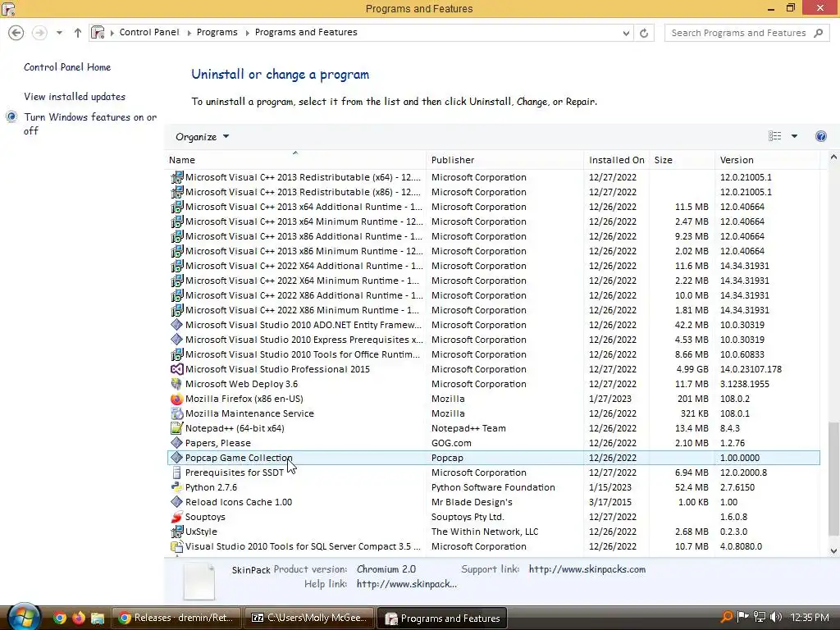Select the Mozilla Firefox icon in list

pyautogui.click(x=176, y=399)
